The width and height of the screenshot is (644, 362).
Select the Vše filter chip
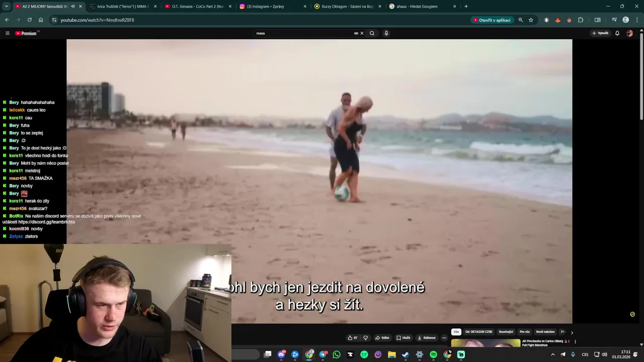click(456, 332)
